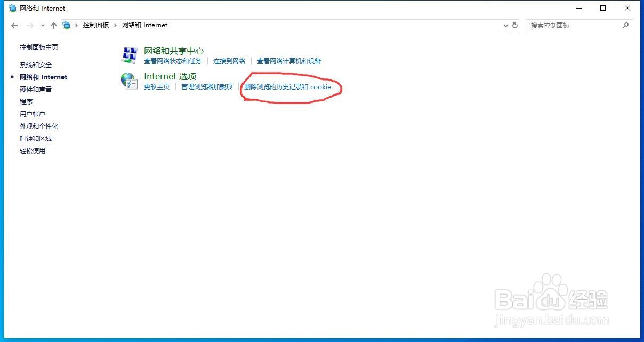Open 网络和共享中心 heading link
Viewport: 644px width, 342px height.
pos(174,51)
